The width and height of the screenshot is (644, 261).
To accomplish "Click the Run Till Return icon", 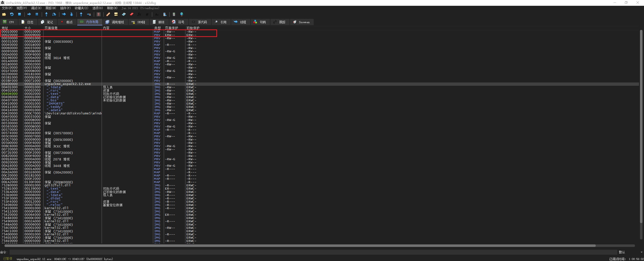I will tap(81, 14).
